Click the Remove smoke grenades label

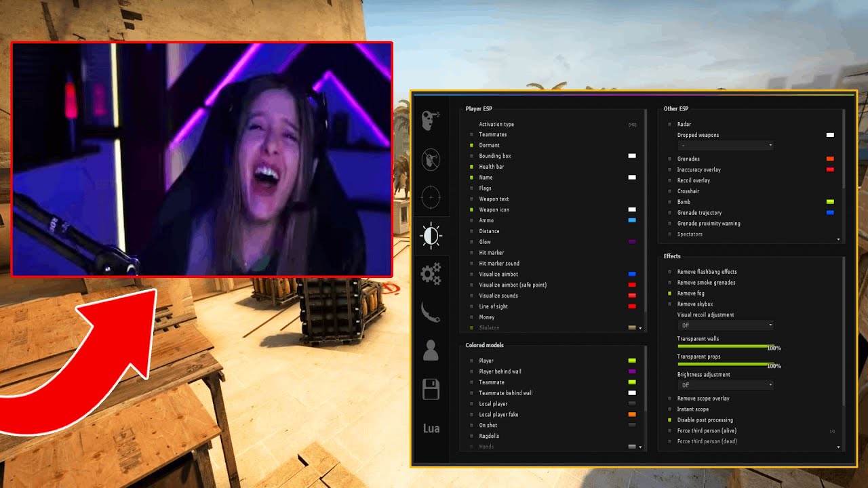tap(706, 283)
